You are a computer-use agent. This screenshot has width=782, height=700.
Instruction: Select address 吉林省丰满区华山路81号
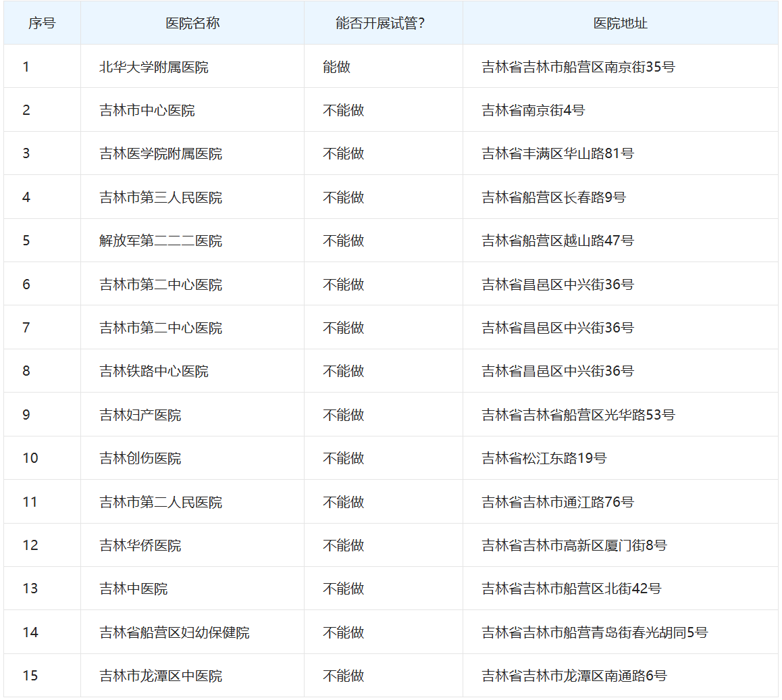click(x=558, y=153)
